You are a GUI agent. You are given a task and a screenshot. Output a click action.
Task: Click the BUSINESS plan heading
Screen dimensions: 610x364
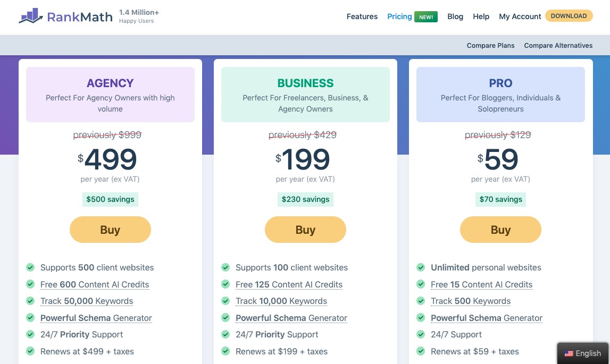305,83
